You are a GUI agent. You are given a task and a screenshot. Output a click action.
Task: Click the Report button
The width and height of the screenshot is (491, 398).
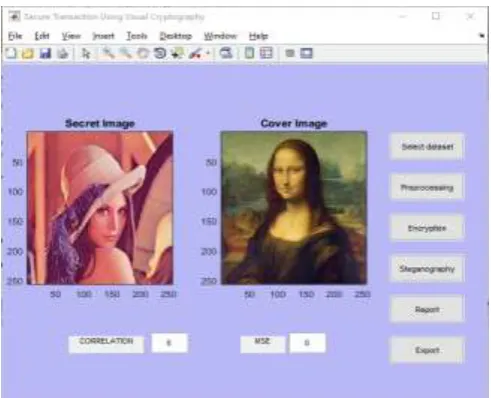[x=427, y=309]
